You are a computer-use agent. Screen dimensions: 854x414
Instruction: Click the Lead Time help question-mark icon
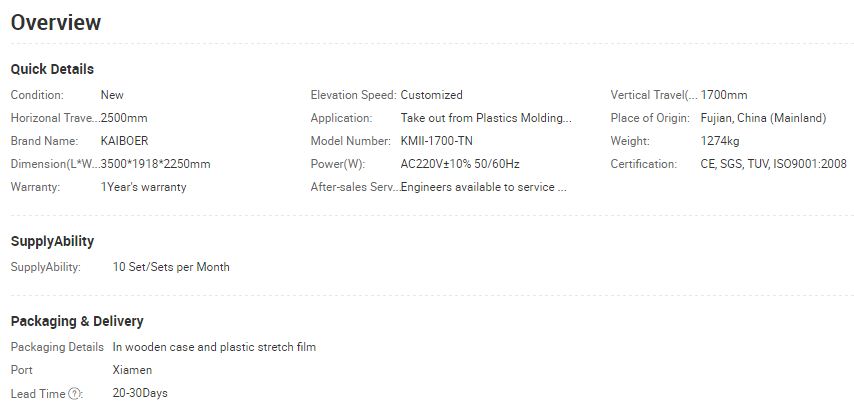[x=74, y=393]
